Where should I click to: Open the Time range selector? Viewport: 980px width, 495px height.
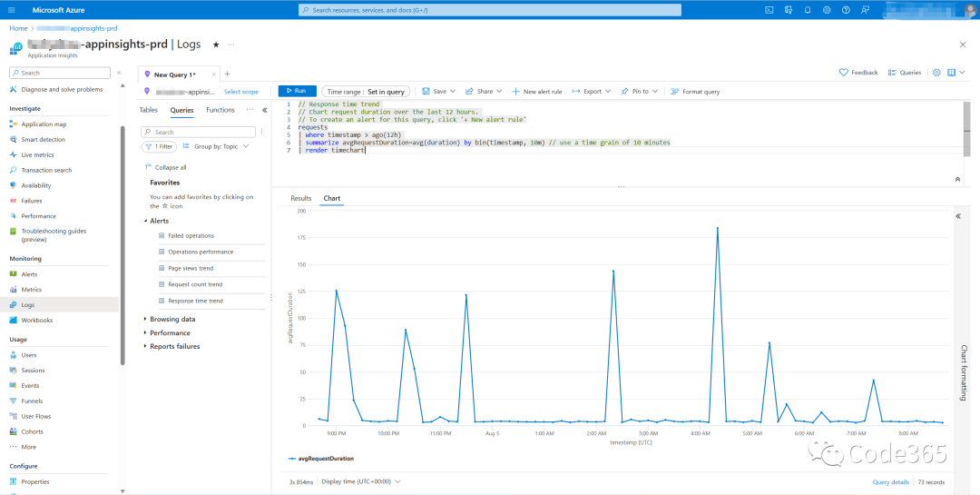click(x=366, y=92)
